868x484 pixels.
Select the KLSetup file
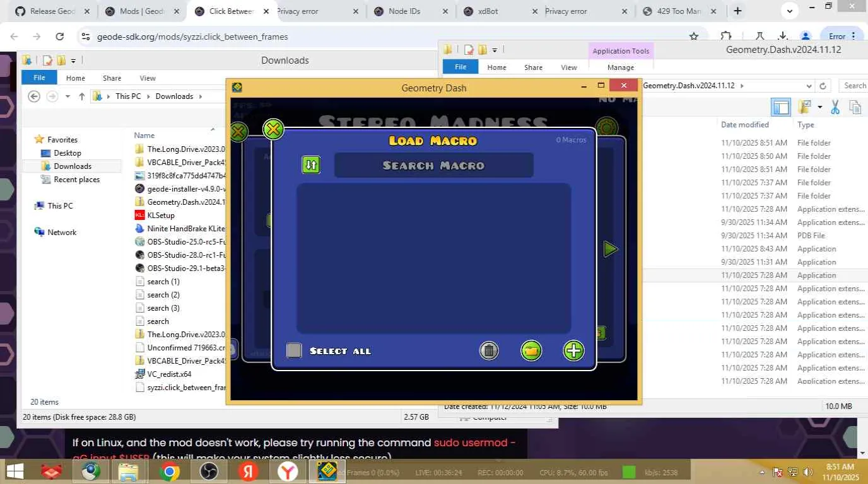[x=161, y=216]
